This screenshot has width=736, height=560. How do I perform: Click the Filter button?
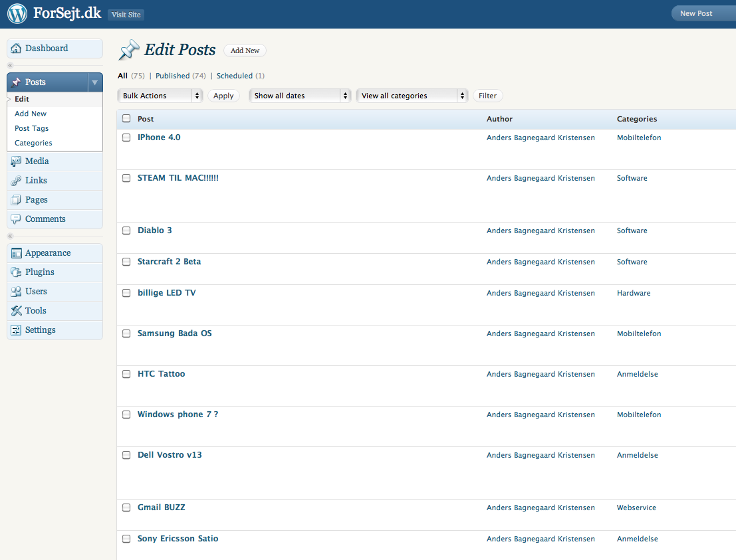click(488, 96)
